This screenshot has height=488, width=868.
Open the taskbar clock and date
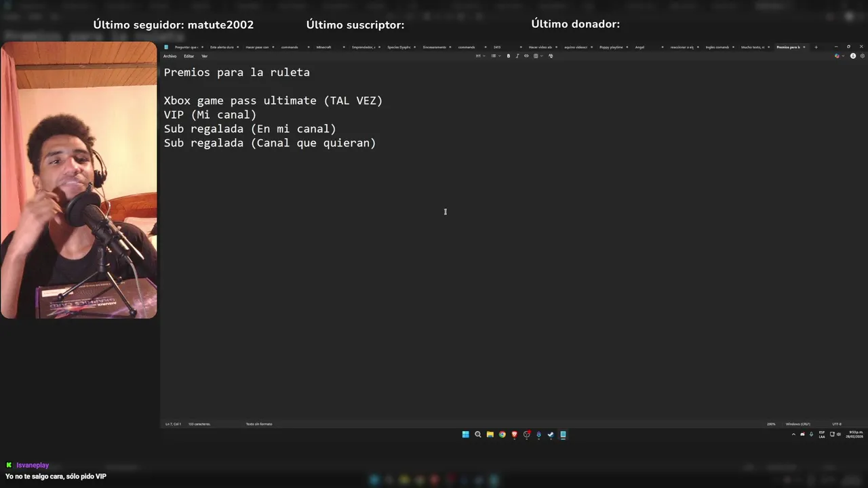pyautogui.click(x=855, y=434)
